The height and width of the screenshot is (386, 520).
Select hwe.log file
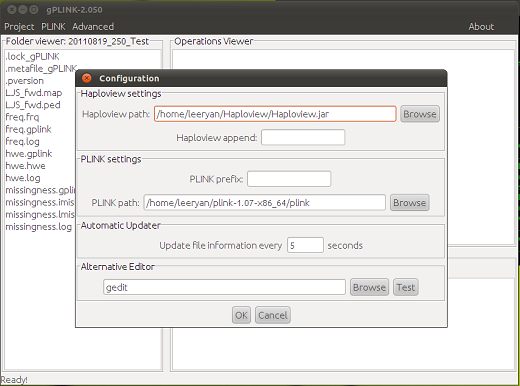tap(23, 178)
